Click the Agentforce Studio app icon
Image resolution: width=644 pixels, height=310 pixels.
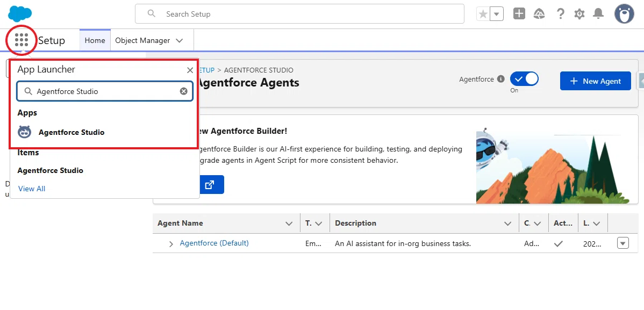point(24,132)
